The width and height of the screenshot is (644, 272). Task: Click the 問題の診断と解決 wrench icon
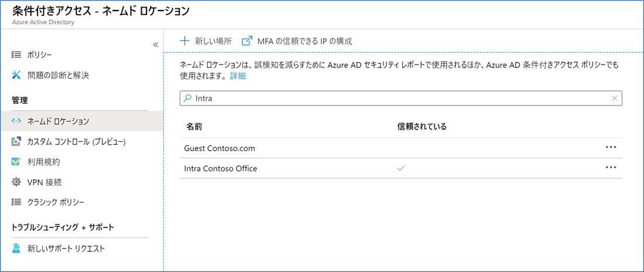pos(16,75)
